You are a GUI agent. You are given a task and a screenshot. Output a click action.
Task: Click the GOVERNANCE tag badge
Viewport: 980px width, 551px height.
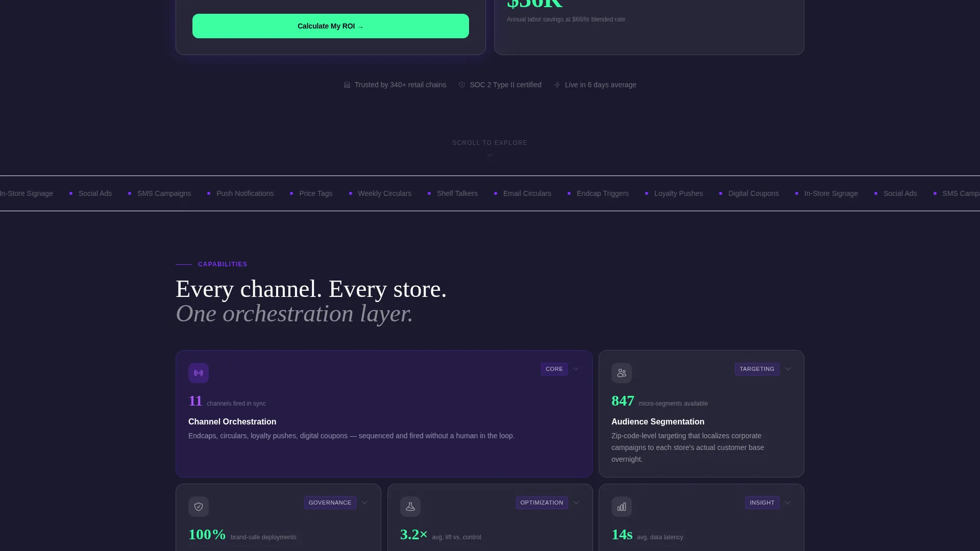(x=330, y=503)
